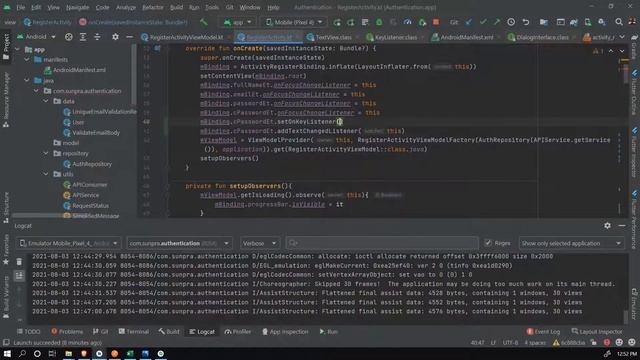Image resolution: width=640 pixels, height=360 pixels.
Task: Open Project panel gear options
Action: click(x=116, y=37)
